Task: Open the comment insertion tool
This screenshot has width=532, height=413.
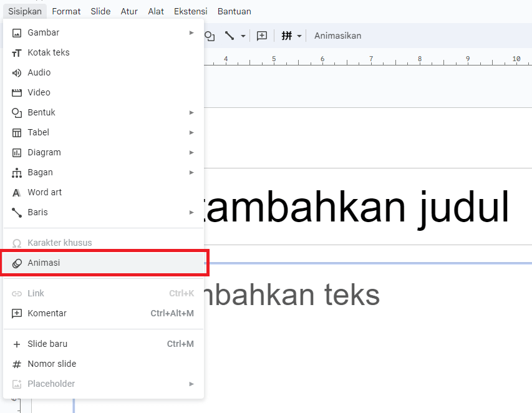Action: click(x=262, y=36)
